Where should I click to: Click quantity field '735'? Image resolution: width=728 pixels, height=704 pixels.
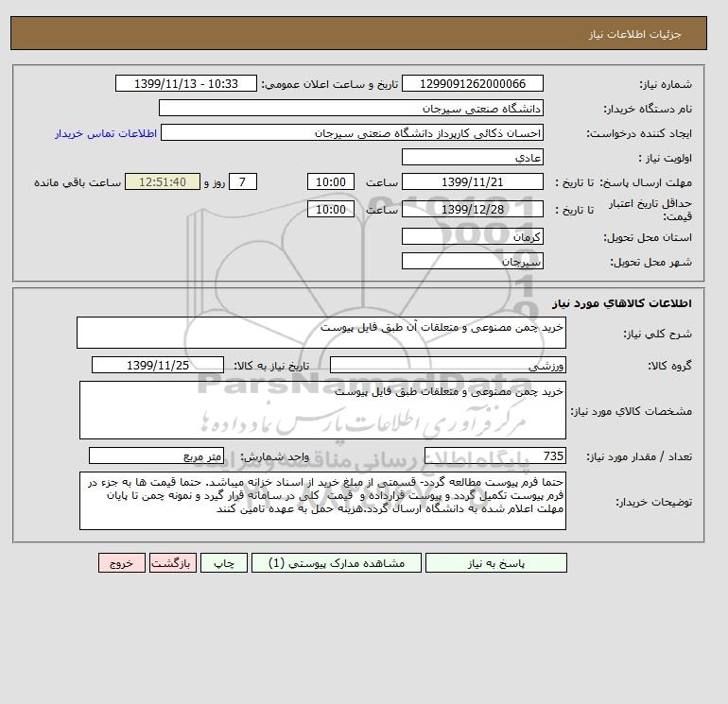[494, 455]
